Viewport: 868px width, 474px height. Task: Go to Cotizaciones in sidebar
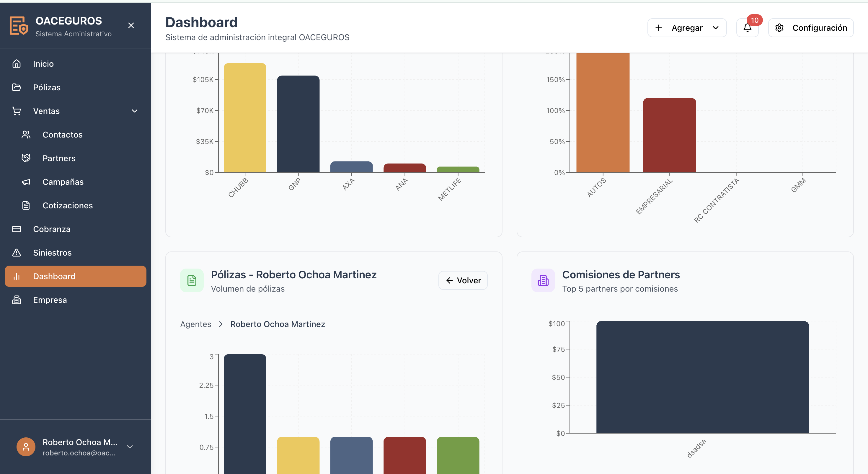click(67, 205)
